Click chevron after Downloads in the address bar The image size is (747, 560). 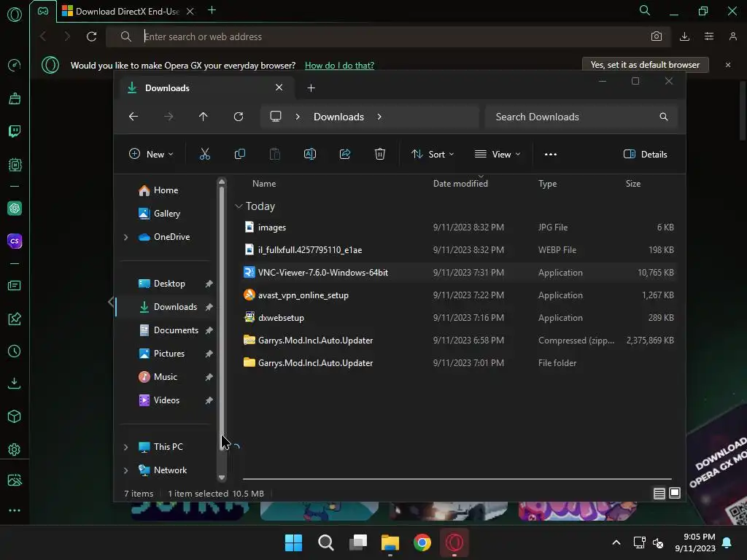pos(379,117)
